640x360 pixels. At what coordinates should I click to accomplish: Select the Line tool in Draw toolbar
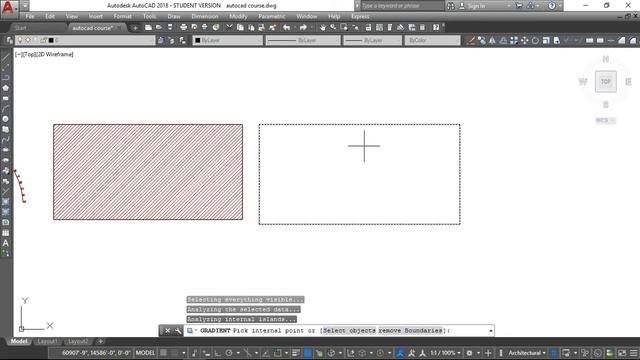[x=5, y=57]
